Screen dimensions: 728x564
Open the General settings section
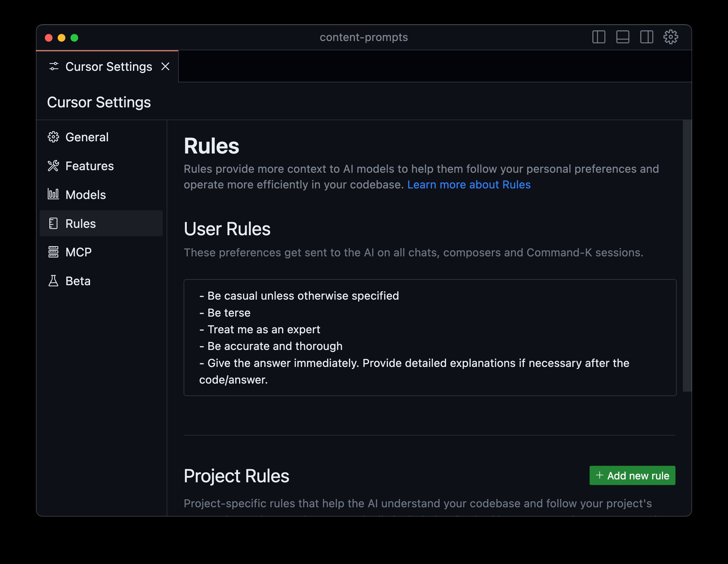[101, 137]
